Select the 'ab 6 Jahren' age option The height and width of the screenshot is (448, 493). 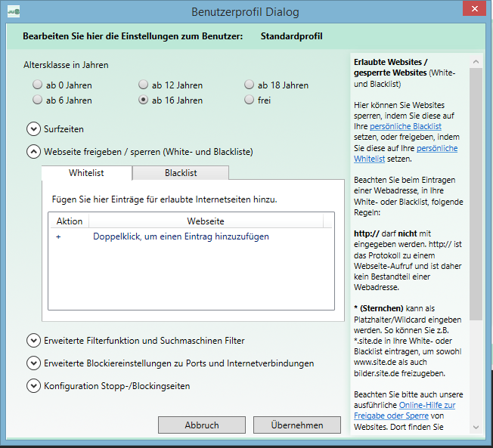[38, 100]
